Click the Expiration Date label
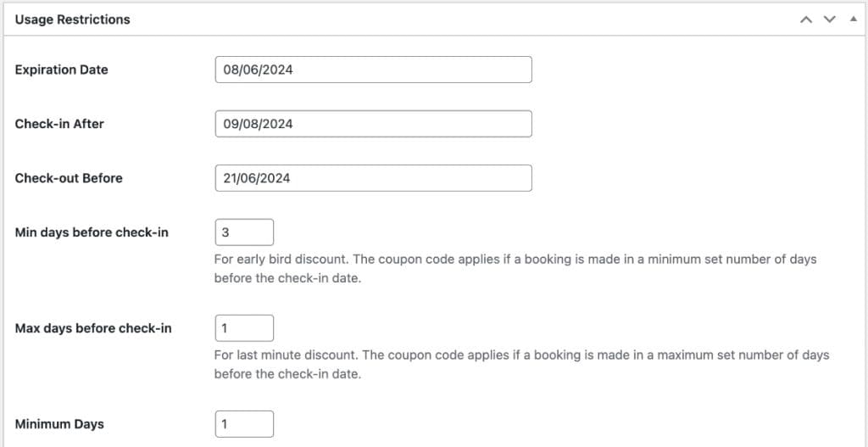This screenshot has width=868, height=447. pyautogui.click(x=62, y=70)
